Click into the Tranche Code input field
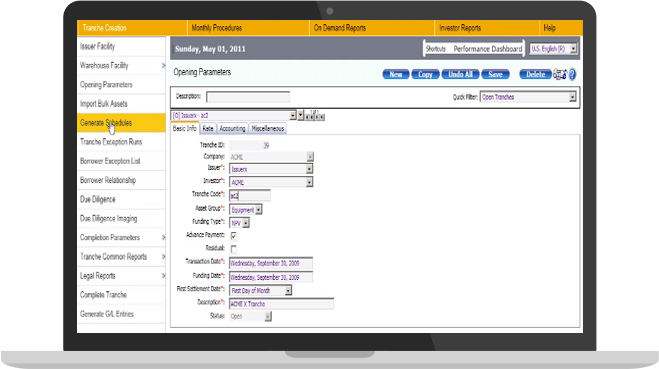 tap(250, 195)
